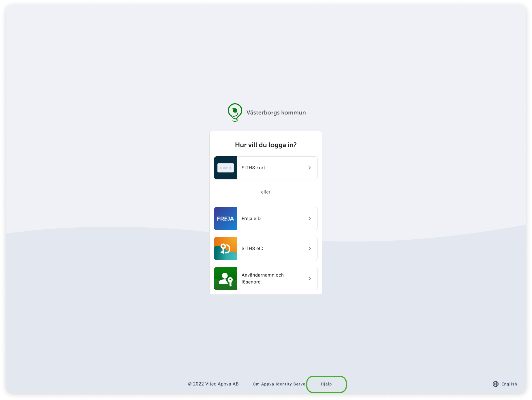Choose Freja eID login option
The width and height of the screenshot is (532, 400).
point(266,219)
